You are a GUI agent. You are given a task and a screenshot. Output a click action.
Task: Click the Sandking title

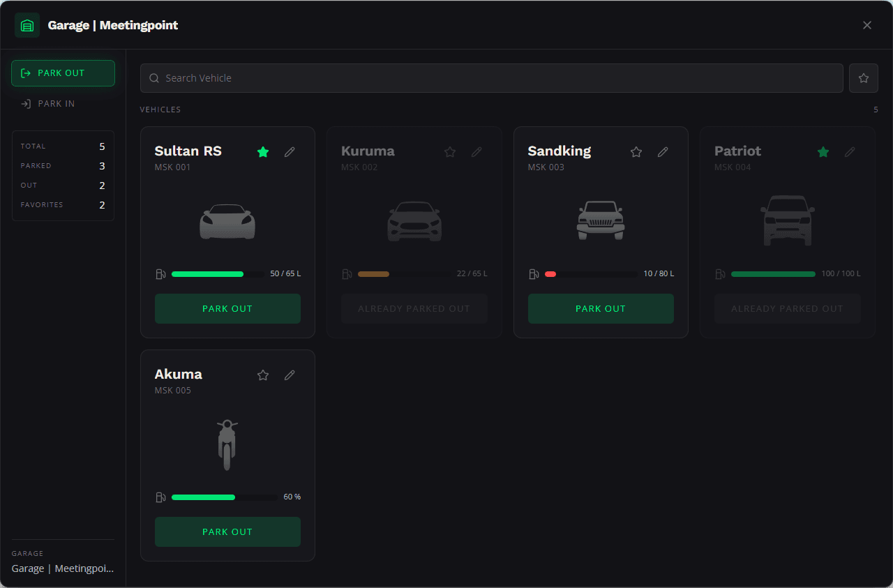click(x=560, y=151)
